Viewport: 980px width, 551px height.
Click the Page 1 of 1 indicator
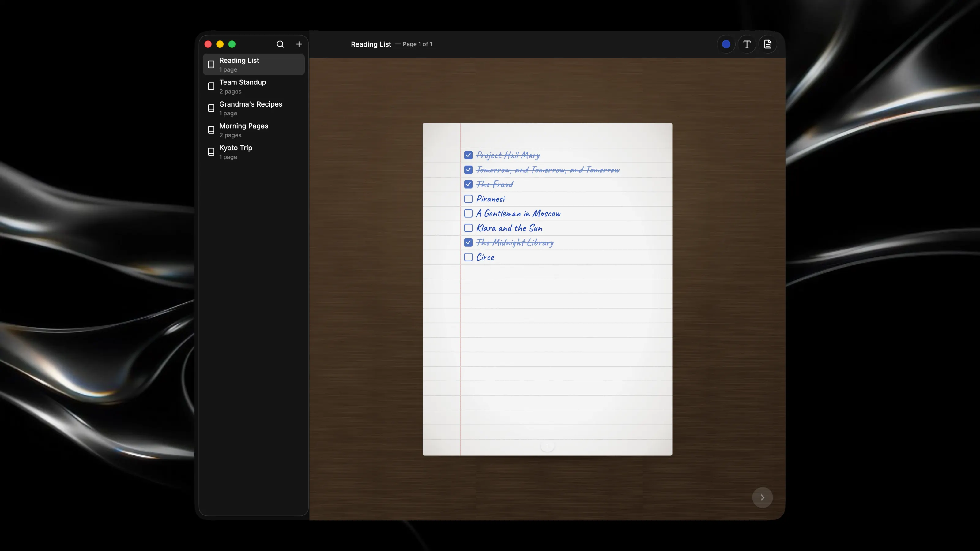417,44
